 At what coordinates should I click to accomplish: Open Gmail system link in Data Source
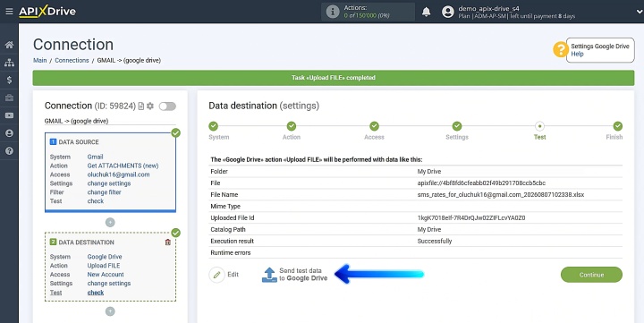click(x=96, y=157)
